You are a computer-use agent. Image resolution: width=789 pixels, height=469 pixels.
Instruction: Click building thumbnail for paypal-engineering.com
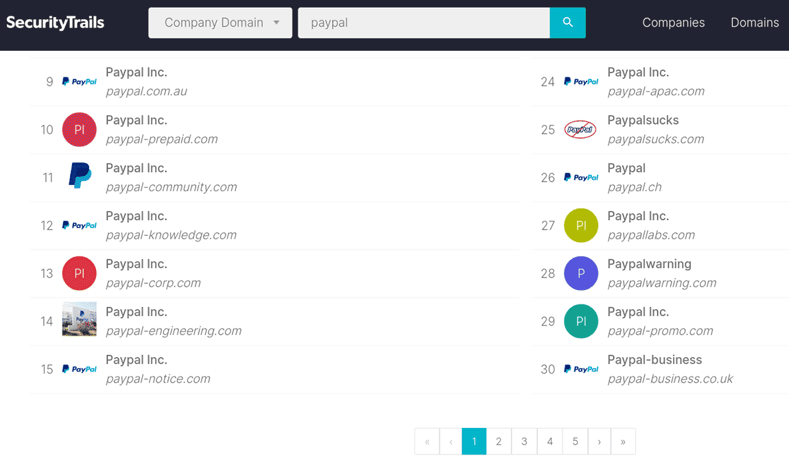[79, 319]
